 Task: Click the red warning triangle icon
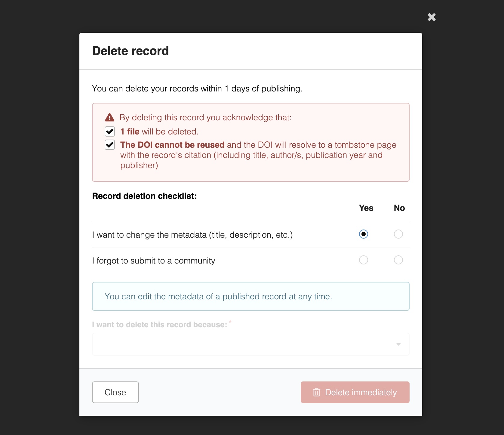click(x=110, y=117)
